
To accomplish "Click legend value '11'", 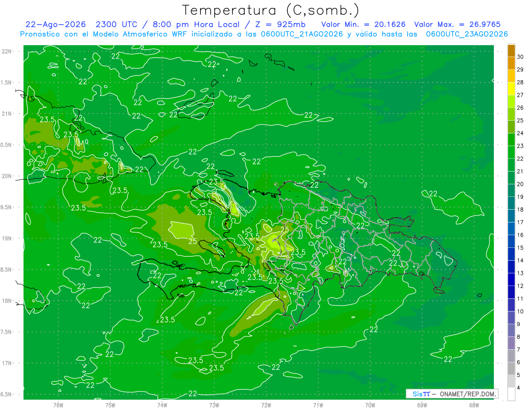I will (x=520, y=299).
